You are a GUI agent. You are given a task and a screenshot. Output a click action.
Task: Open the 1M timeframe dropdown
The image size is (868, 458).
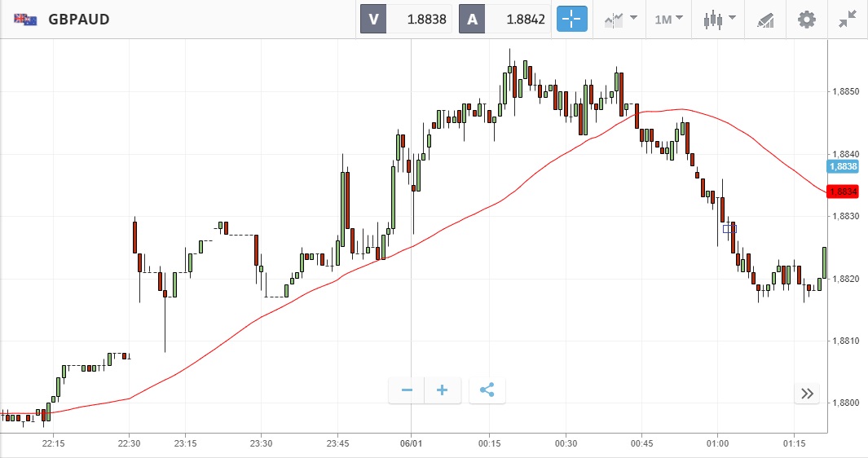pyautogui.click(x=668, y=19)
